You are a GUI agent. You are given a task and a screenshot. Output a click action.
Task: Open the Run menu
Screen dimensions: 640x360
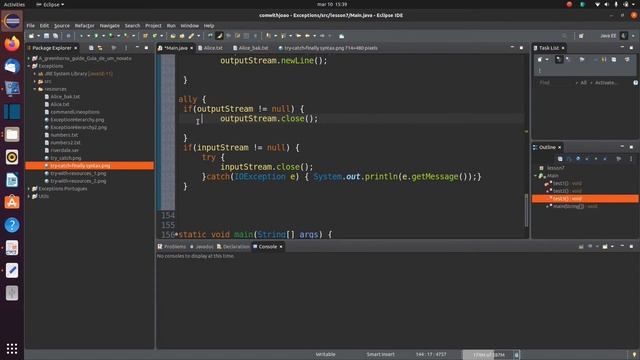tap(171, 25)
